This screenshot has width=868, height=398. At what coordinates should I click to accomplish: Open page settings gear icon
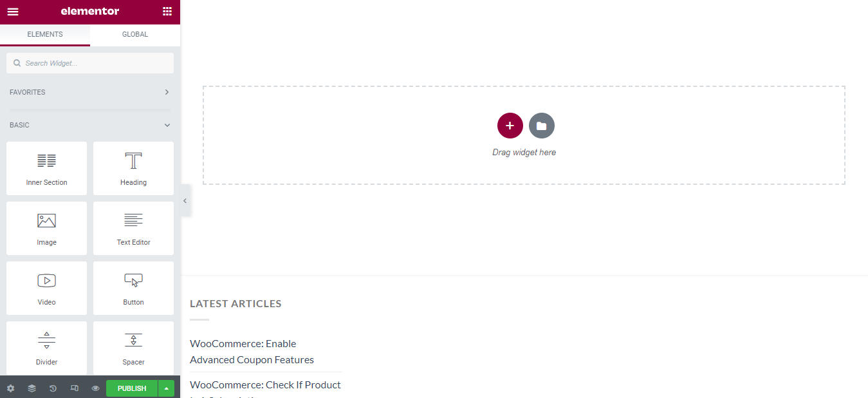pos(10,388)
